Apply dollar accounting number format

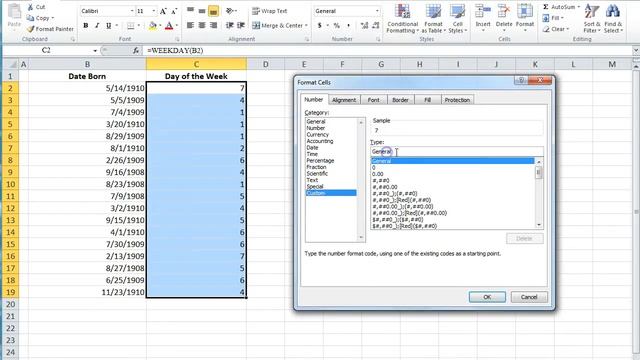click(x=320, y=25)
